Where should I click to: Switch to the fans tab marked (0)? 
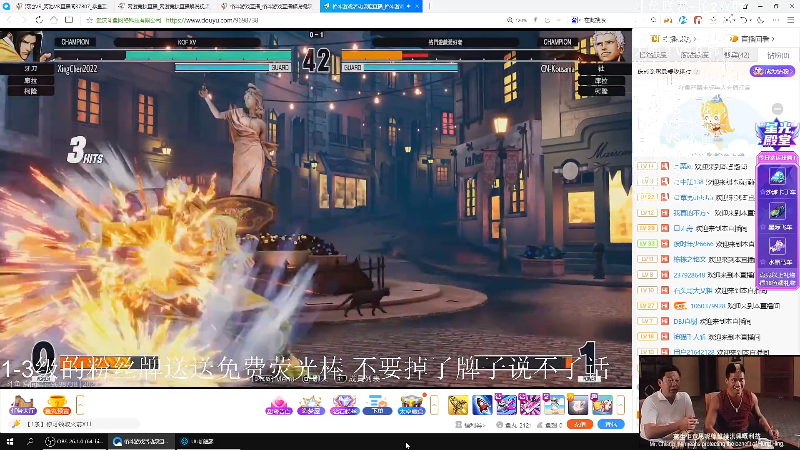[779, 55]
